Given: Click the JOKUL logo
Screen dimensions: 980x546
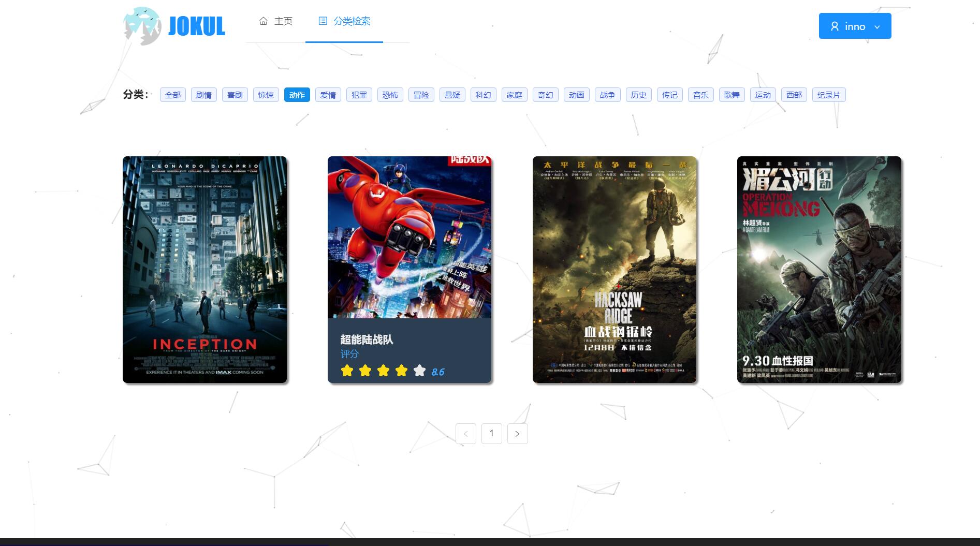Looking at the screenshot, I should coord(174,26).
